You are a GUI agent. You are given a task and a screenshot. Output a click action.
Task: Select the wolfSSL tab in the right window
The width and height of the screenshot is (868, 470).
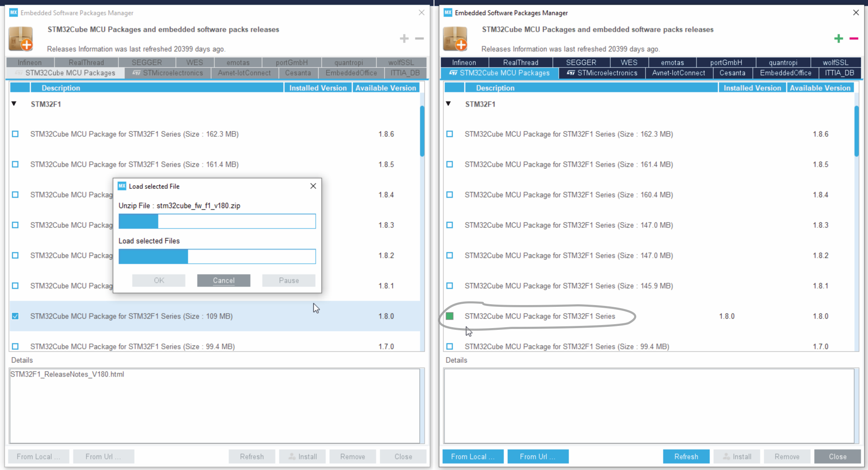coord(835,62)
